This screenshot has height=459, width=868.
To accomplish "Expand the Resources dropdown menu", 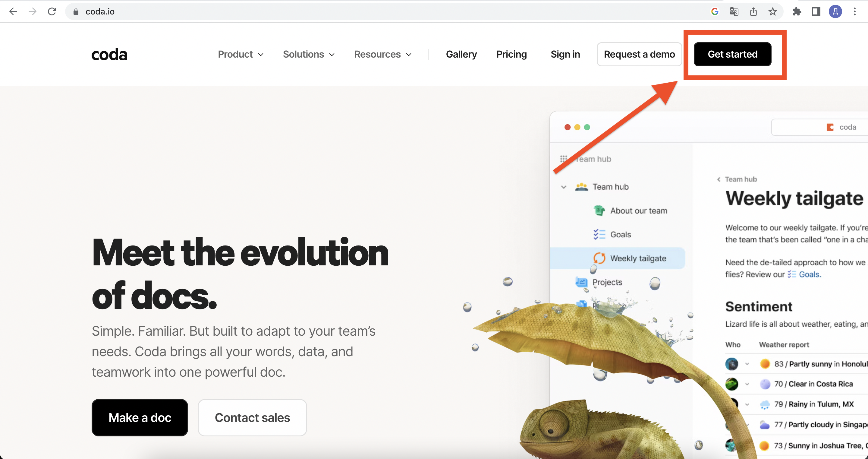I will coord(383,54).
